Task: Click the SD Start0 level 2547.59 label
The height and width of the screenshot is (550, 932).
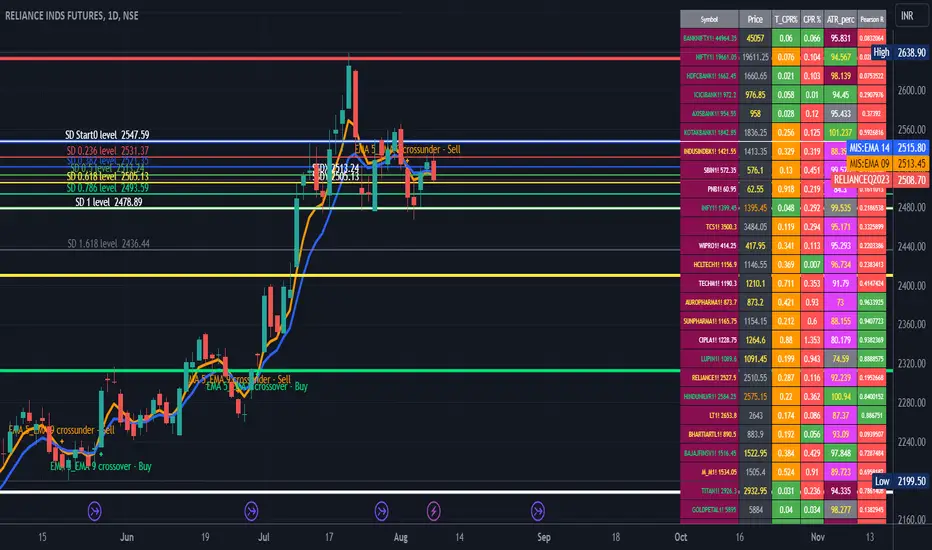Action: point(107,135)
